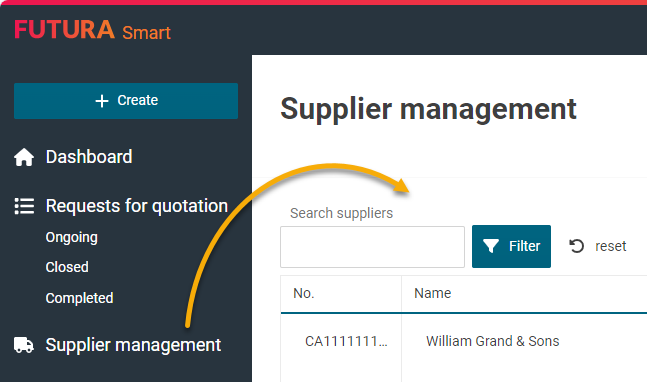Click the Requests for quotation list icon

(x=24, y=206)
